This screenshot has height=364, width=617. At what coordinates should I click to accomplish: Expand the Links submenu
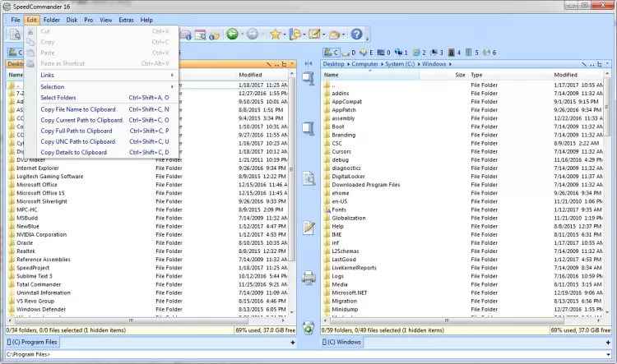click(x=107, y=75)
